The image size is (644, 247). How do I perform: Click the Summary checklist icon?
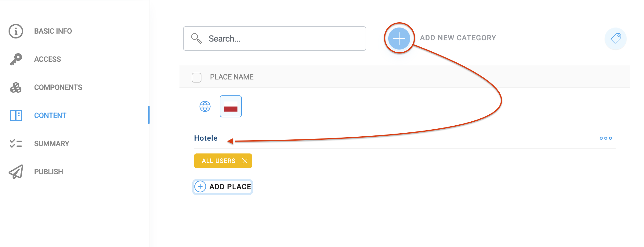[16, 144]
